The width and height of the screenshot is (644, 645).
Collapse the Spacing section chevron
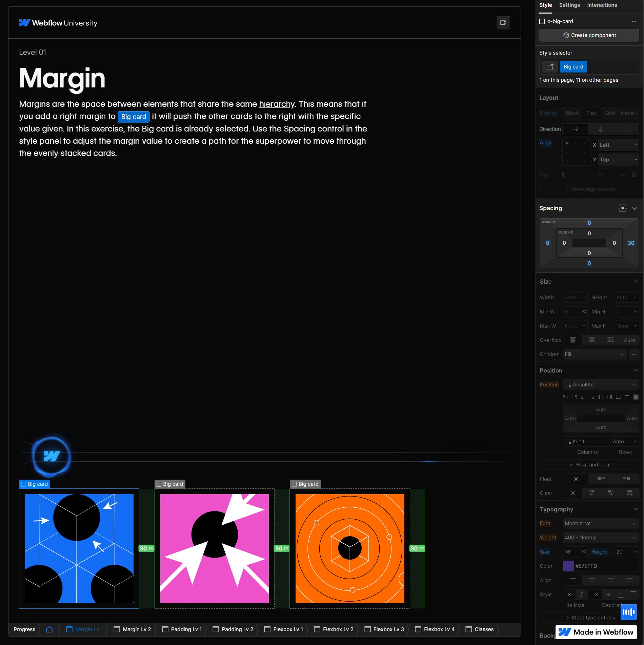click(x=635, y=208)
